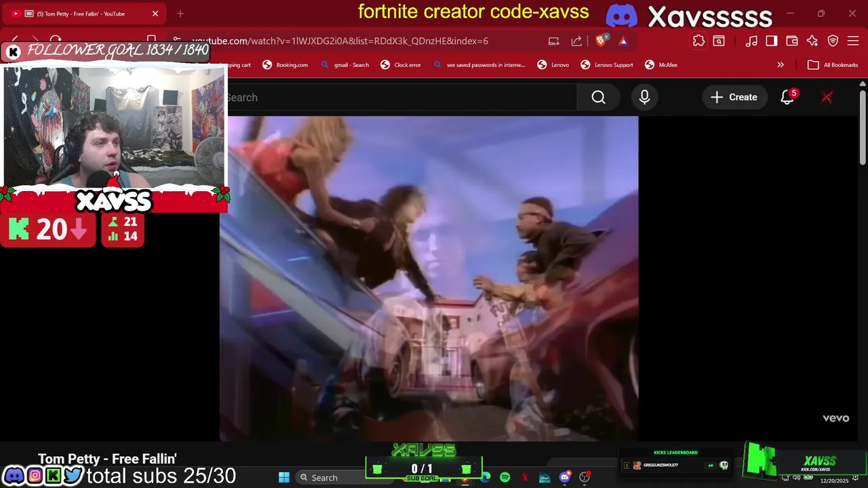Open the gmail - Search bookmark
This screenshot has height=488, width=868.
[x=344, y=65]
